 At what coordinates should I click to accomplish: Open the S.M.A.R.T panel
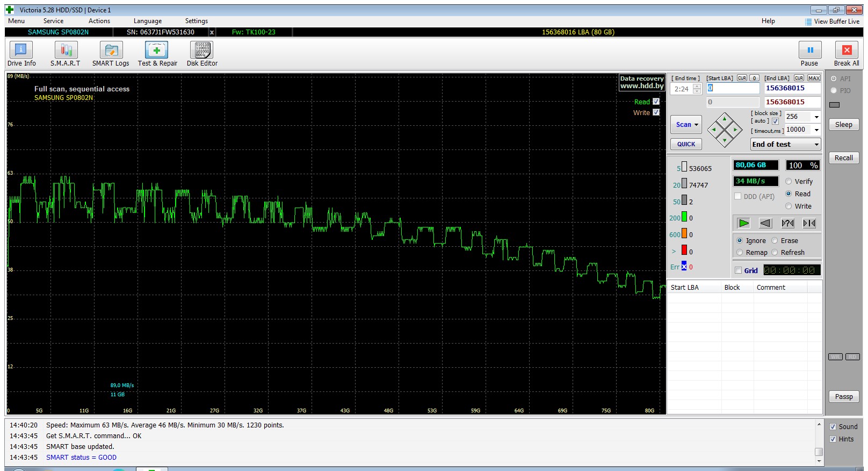tap(66, 54)
